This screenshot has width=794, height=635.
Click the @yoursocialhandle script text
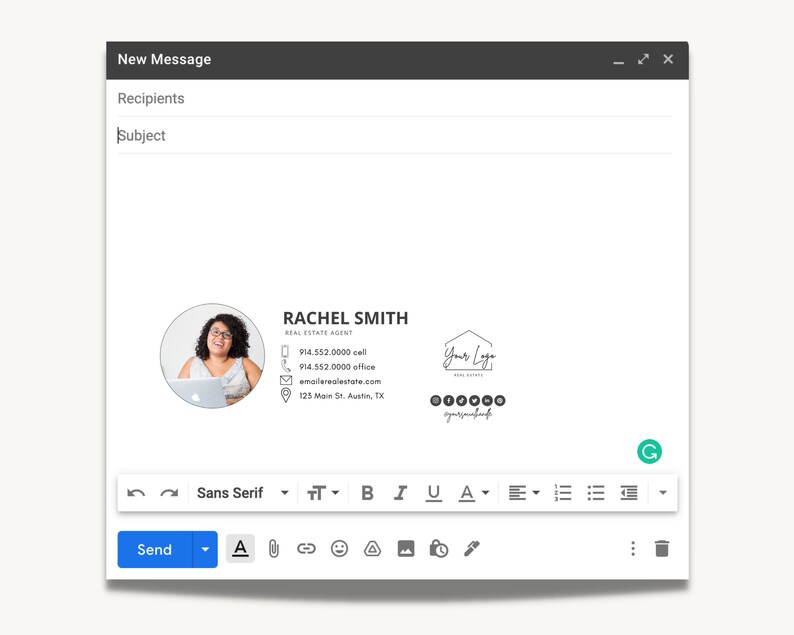click(468, 415)
